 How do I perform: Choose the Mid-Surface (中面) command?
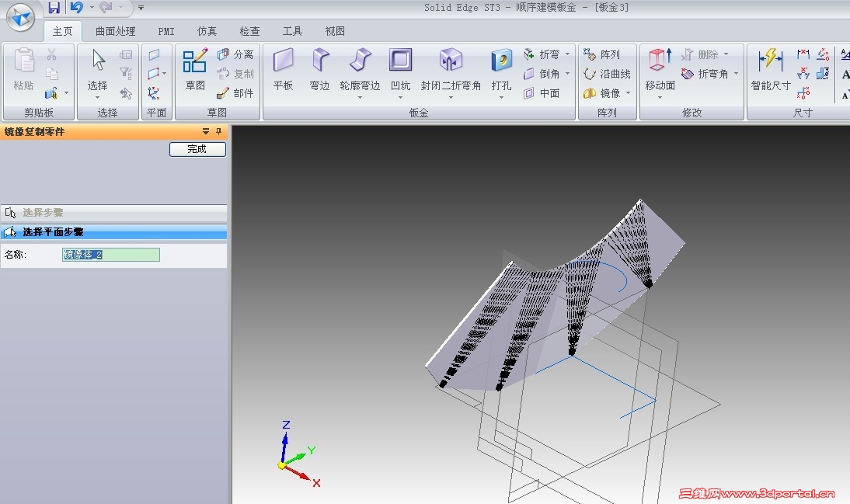[x=541, y=93]
